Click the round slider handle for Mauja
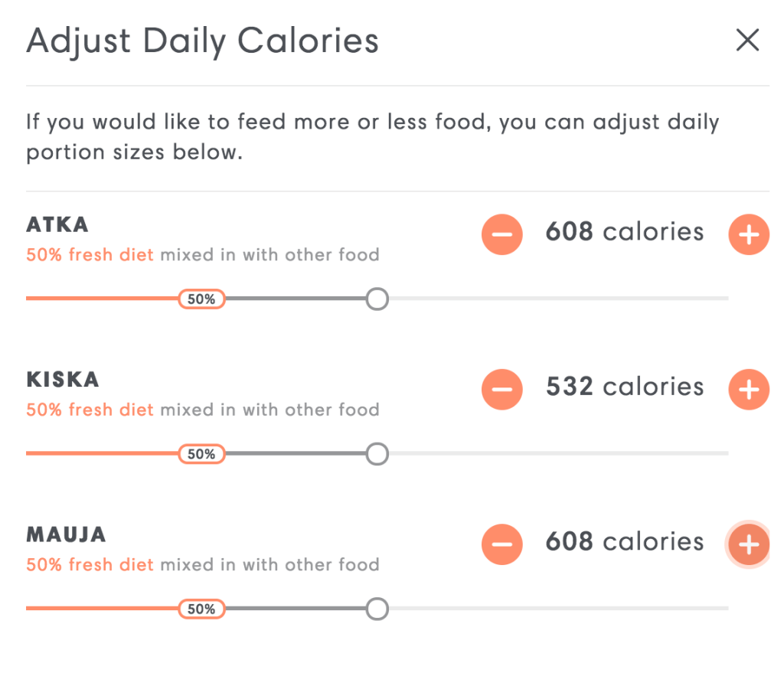Screen dimensions: 784x683 pyautogui.click(x=377, y=609)
